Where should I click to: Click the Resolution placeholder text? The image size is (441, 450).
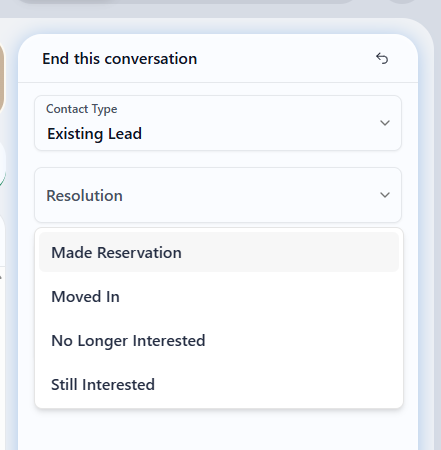(84, 195)
